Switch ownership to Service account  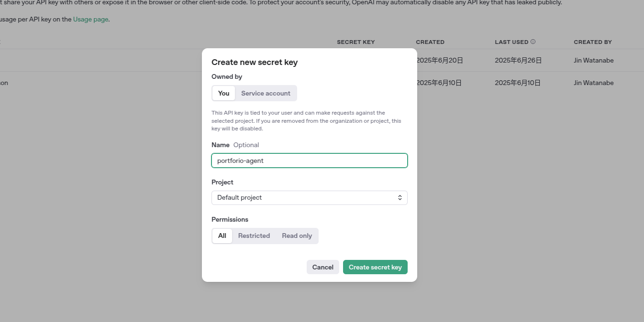click(x=266, y=93)
